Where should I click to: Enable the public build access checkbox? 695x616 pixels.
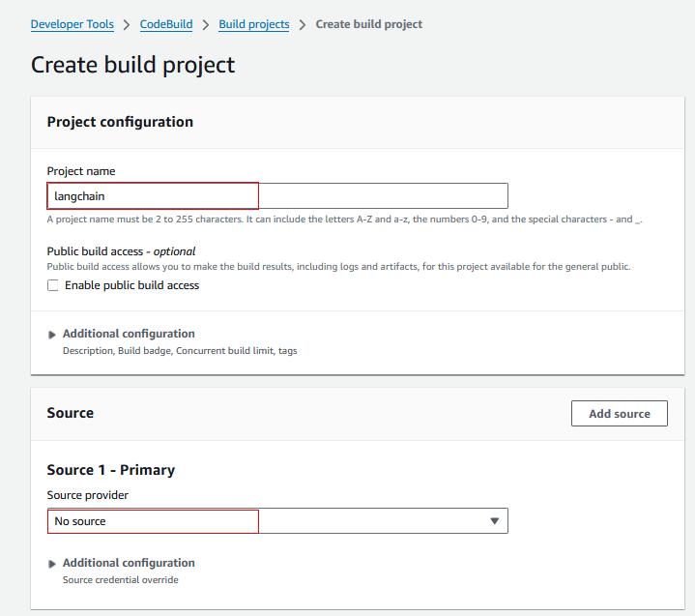(53, 285)
